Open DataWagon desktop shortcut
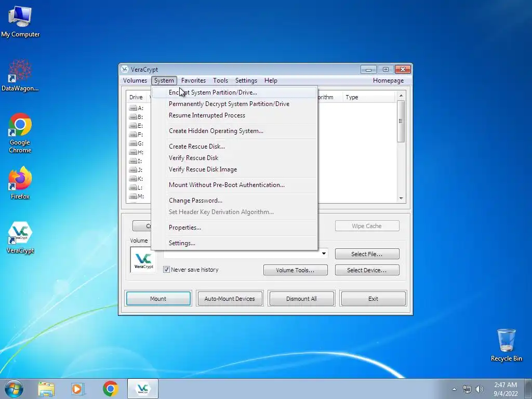Image resolution: width=532 pixels, height=399 pixels. point(20,75)
